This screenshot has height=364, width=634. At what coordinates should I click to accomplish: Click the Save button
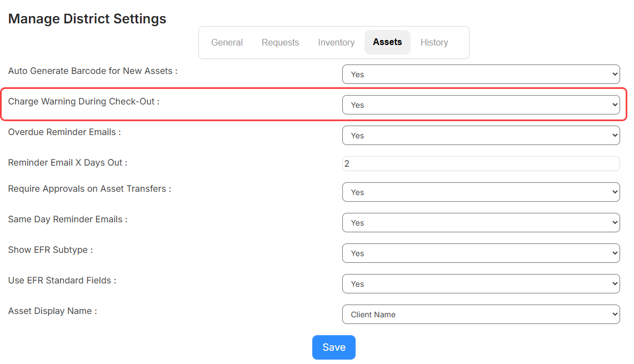[x=333, y=347]
